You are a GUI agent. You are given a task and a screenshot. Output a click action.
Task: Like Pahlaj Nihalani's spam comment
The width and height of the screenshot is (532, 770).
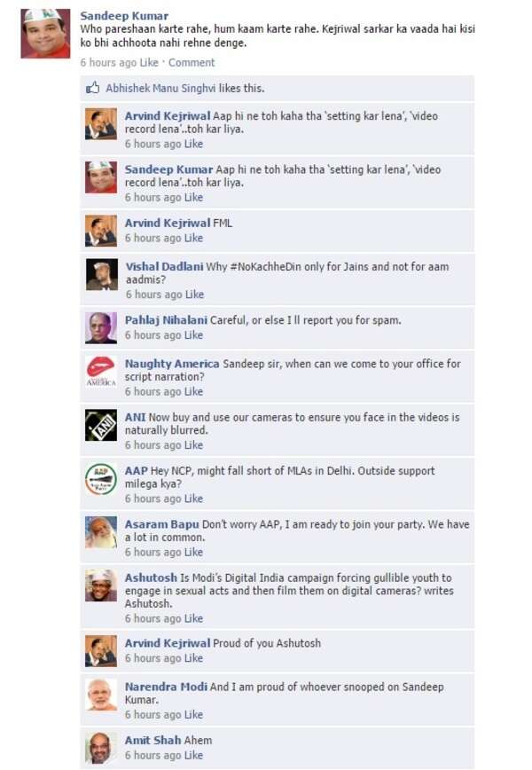point(193,335)
